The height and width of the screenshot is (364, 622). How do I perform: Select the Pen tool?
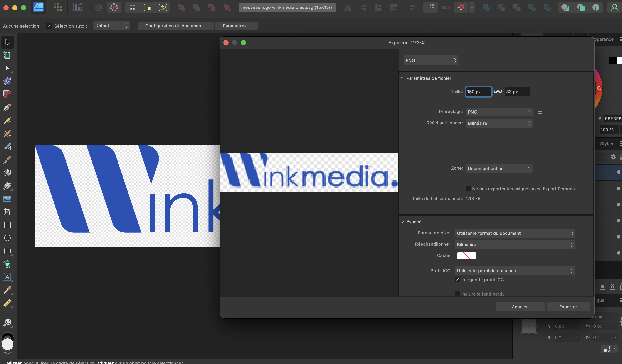[7, 107]
